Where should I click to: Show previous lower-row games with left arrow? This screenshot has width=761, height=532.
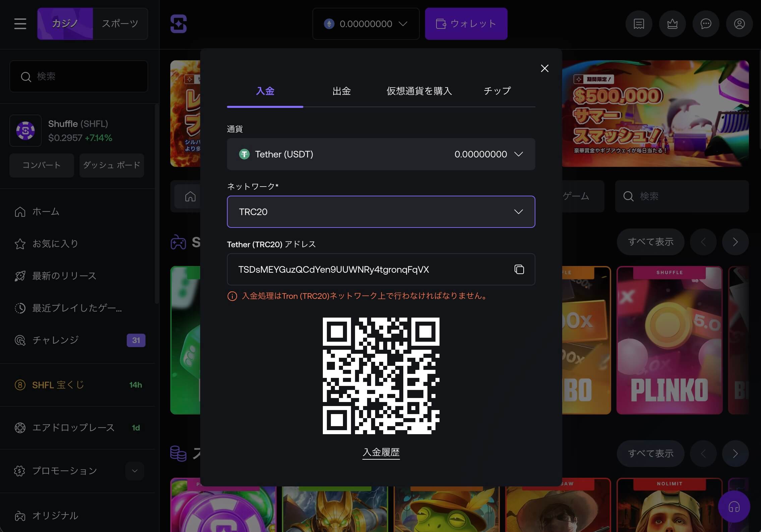point(703,454)
